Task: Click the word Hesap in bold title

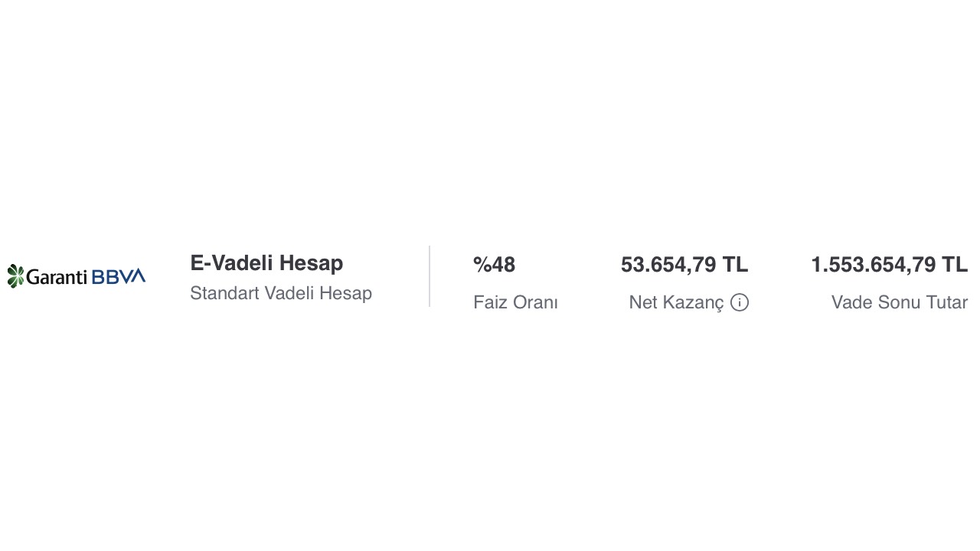Action: tap(311, 263)
